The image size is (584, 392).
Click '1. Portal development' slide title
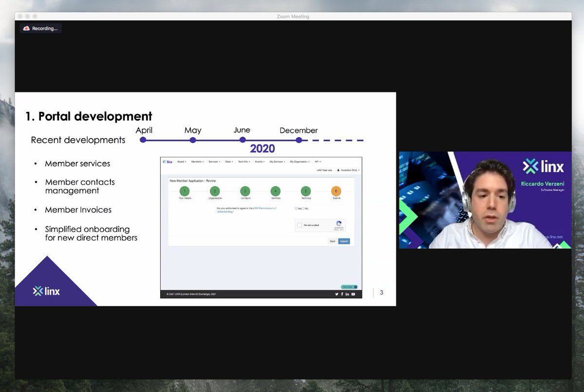pos(89,116)
